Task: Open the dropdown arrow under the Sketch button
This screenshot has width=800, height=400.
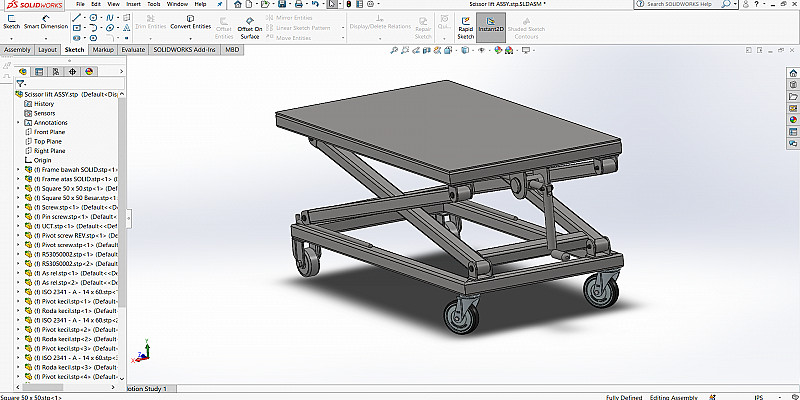Action: click(x=11, y=37)
